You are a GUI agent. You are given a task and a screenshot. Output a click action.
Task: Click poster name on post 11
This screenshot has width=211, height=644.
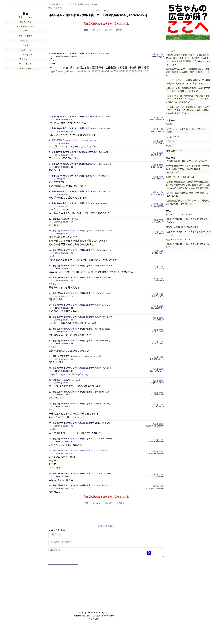tap(73, 231)
